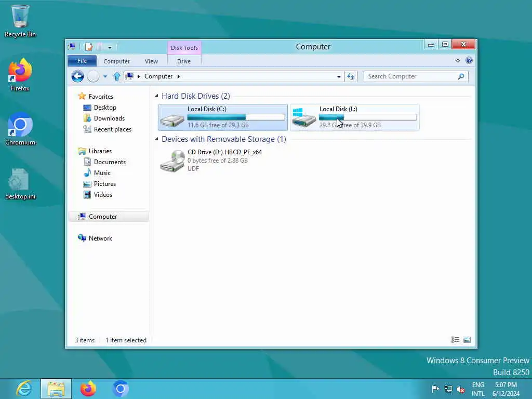Open Downloads in the navigation pane
This screenshot has width=532, height=399.
click(109, 118)
